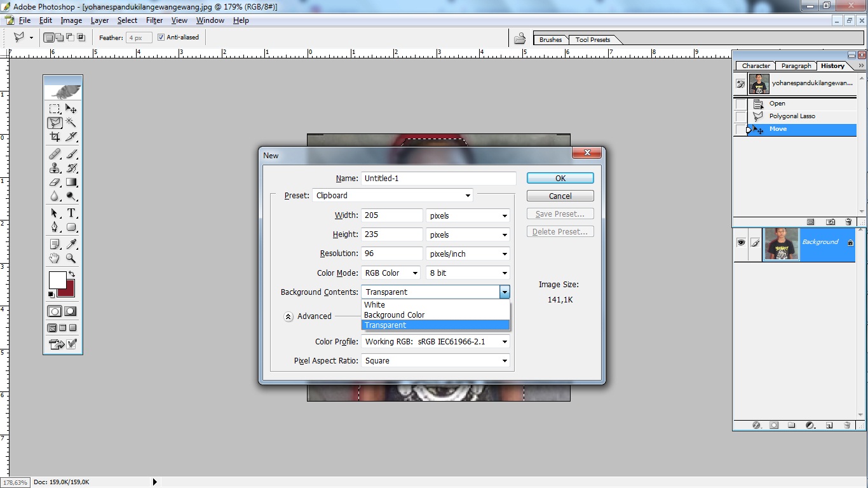This screenshot has height=488, width=868.
Task: Select the Blur tool
Action: [x=55, y=196]
